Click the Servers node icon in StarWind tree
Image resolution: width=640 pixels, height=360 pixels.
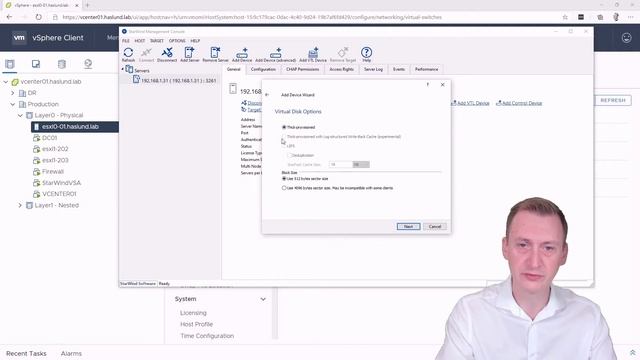[x=129, y=69]
